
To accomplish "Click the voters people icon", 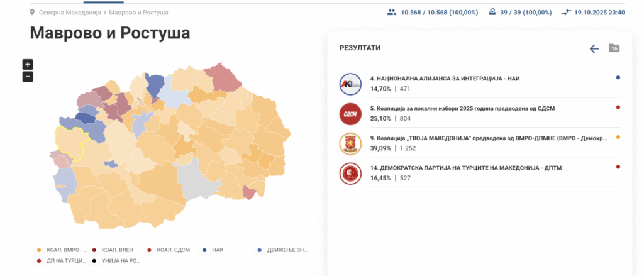I will tap(392, 12).
